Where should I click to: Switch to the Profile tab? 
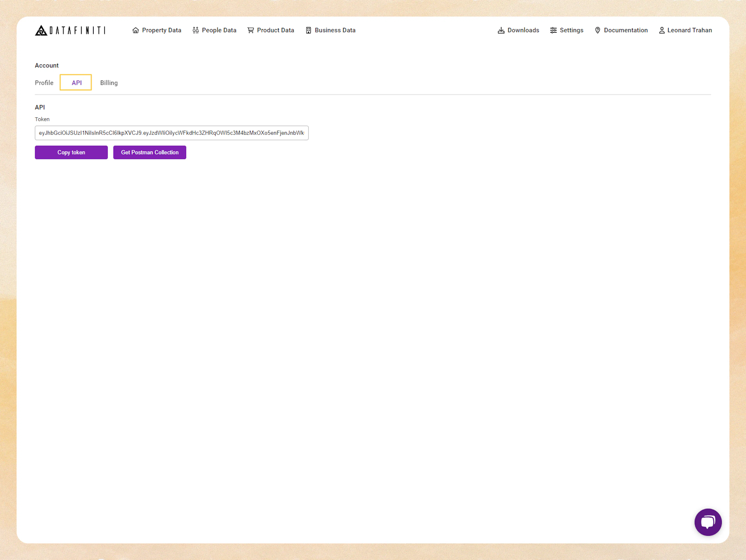click(44, 82)
